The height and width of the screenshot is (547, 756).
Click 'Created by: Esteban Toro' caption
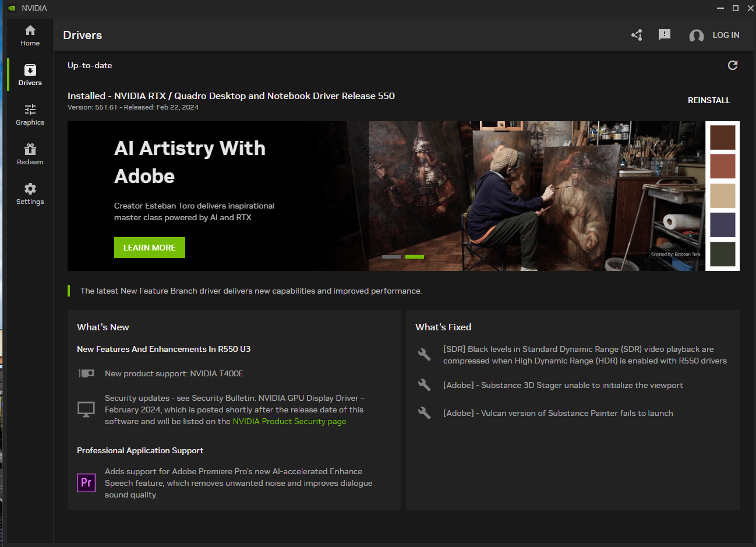tap(676, 254)
